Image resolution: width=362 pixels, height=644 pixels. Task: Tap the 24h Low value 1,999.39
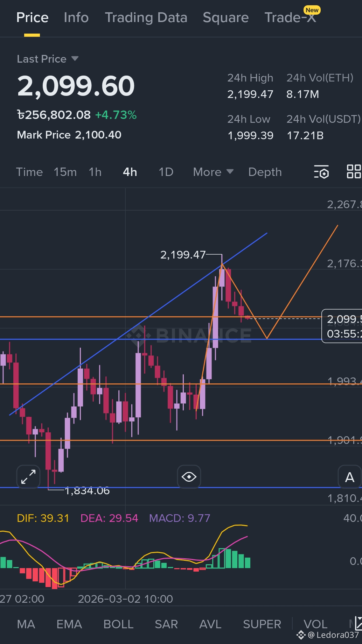[250, 135]
